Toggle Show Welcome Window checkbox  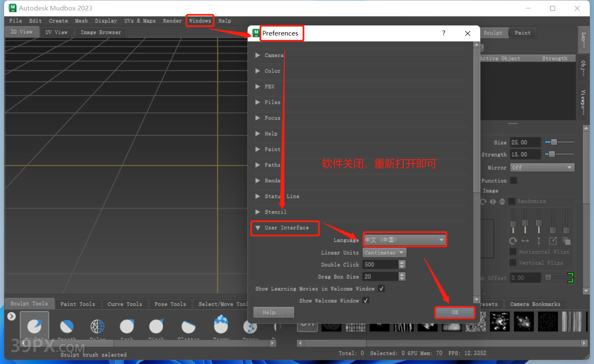point(366,300)
